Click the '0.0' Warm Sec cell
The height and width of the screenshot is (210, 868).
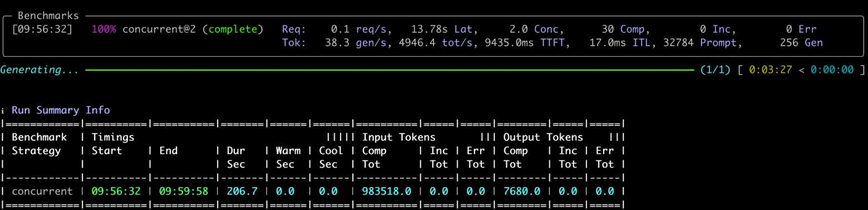point(285,191)
